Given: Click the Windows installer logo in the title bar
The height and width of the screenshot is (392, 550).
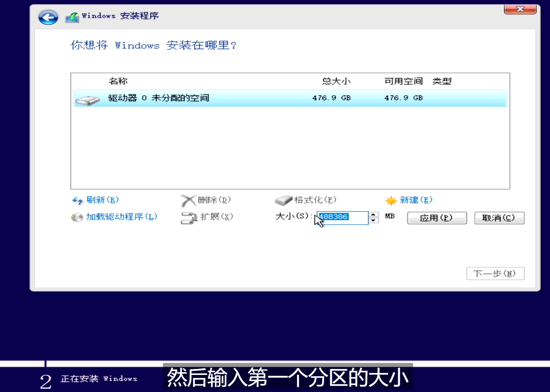Looking at the screenshot, I should tap(72, 15).
